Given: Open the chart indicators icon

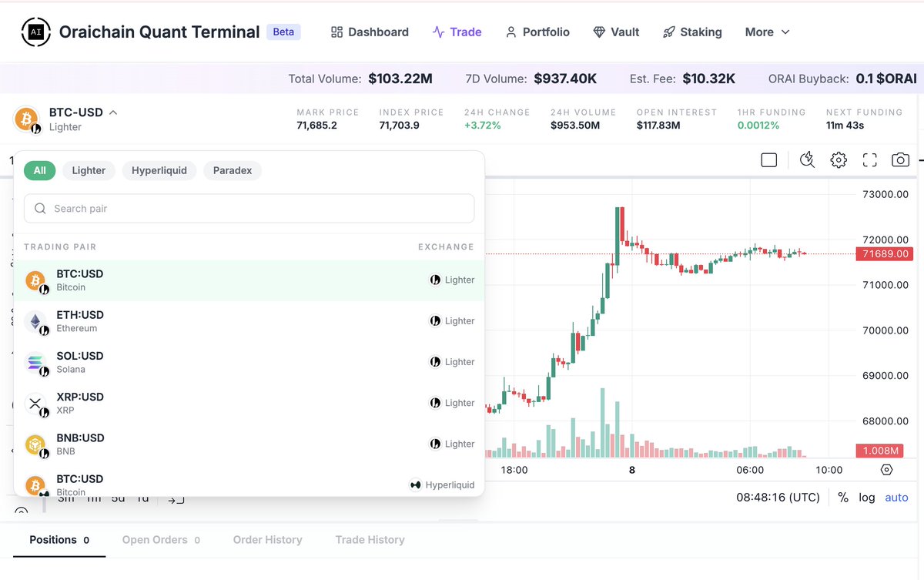Looking at the screenshot, I should (x=807, y=160).
